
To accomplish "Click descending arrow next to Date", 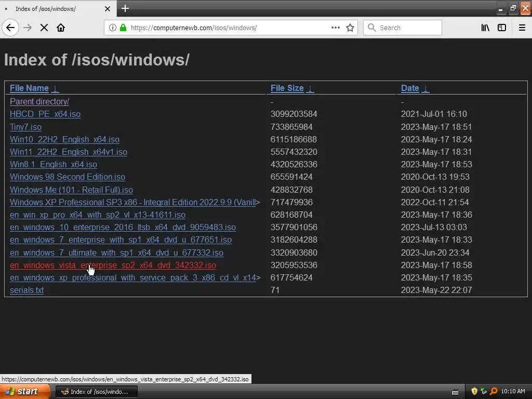I will click(x=425, y=88).
